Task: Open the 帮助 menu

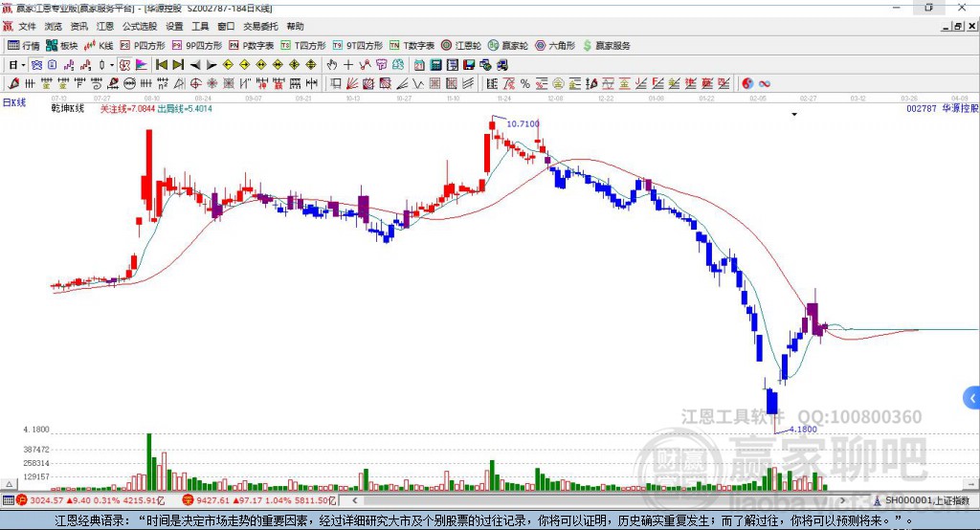Action: pyautogui.click(x=295, y=26)
